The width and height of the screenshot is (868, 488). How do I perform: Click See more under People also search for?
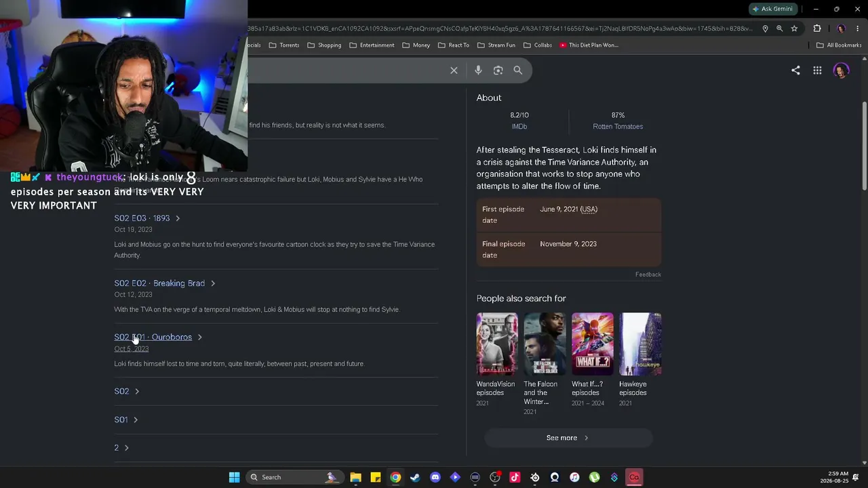568,438
